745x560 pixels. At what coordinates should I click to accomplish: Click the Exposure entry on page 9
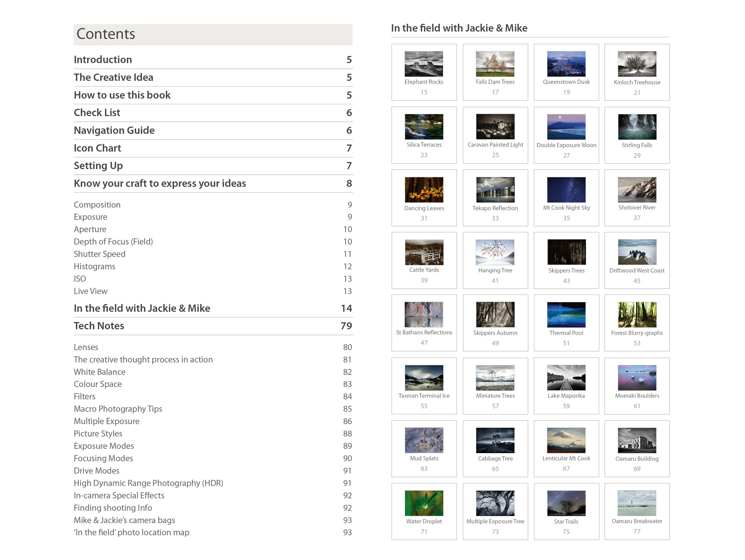(x=213, y=217)
